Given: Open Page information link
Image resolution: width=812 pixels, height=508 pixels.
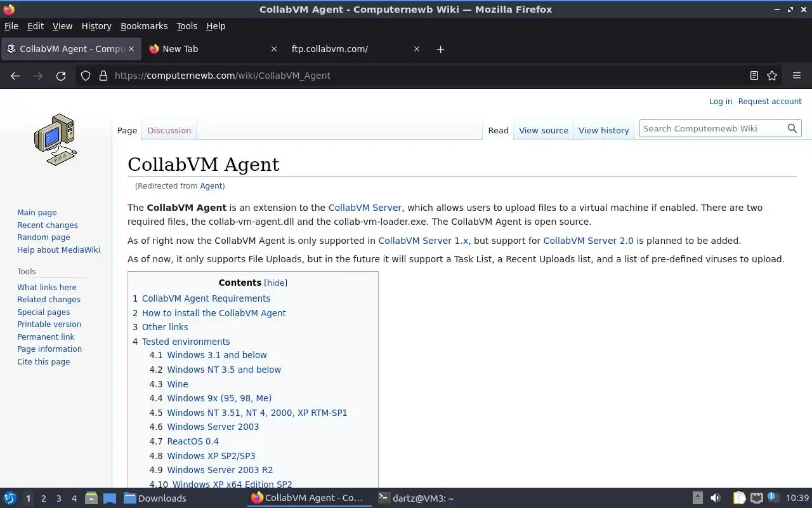Looking at the screenshot, I should (x=49, y=349).
